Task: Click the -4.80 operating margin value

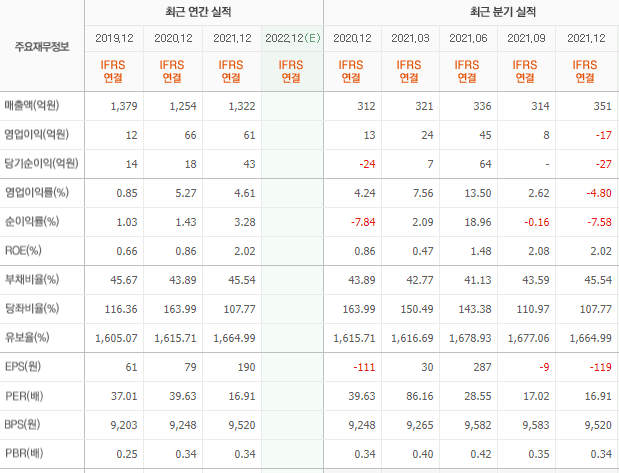Action: point(599,193)
